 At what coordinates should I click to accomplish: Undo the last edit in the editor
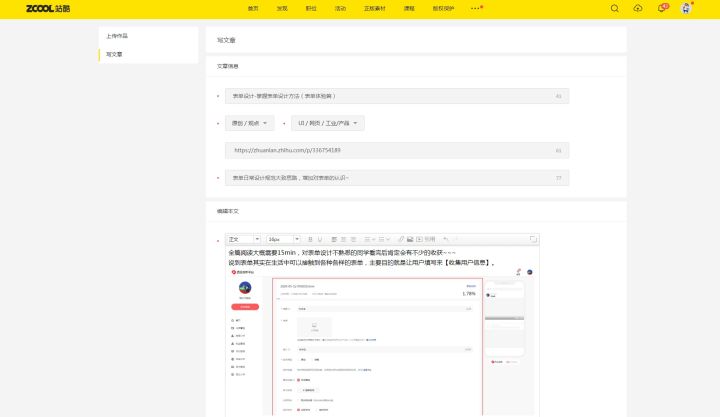446,239
